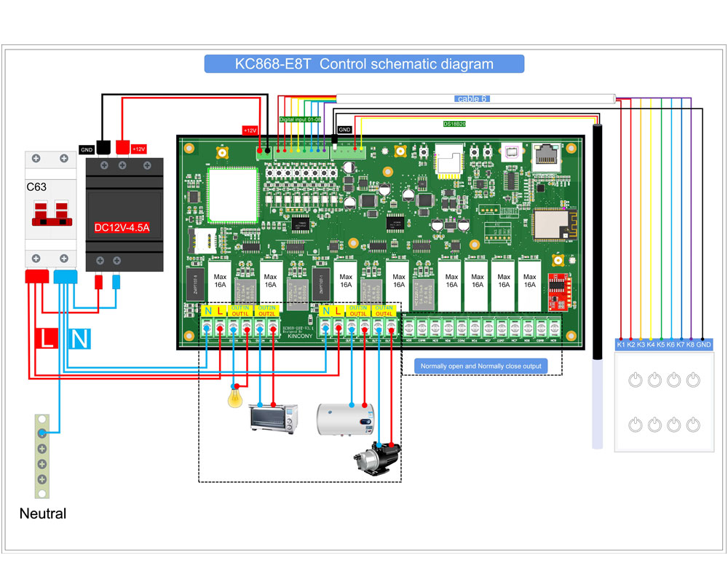
Task: Click the Digital input 01-08 label
Action: pos(300,119)
